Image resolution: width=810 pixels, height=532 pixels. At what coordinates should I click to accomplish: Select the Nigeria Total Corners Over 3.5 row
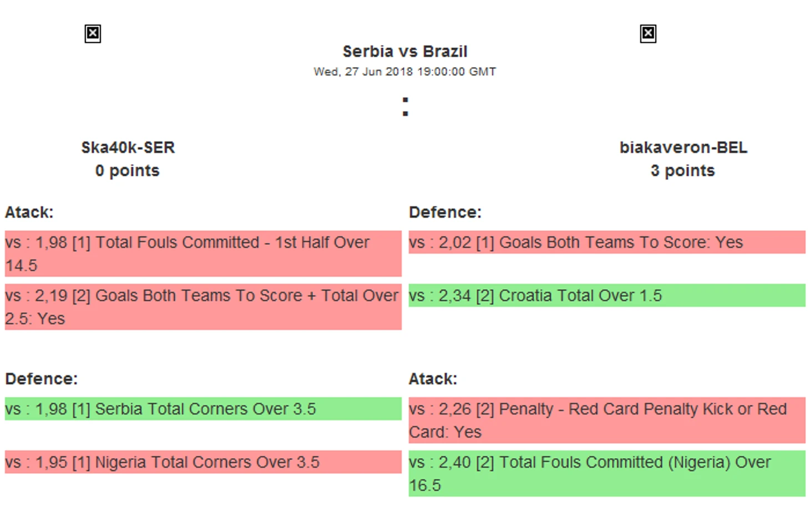[x=202, y=462]
